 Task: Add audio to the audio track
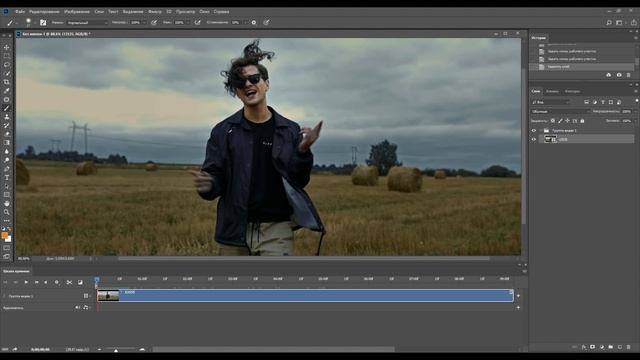(518, 308)
